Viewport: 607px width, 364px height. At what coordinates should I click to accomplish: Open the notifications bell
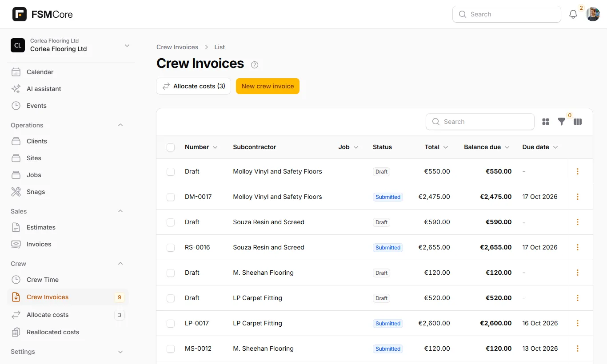point(573,14)
